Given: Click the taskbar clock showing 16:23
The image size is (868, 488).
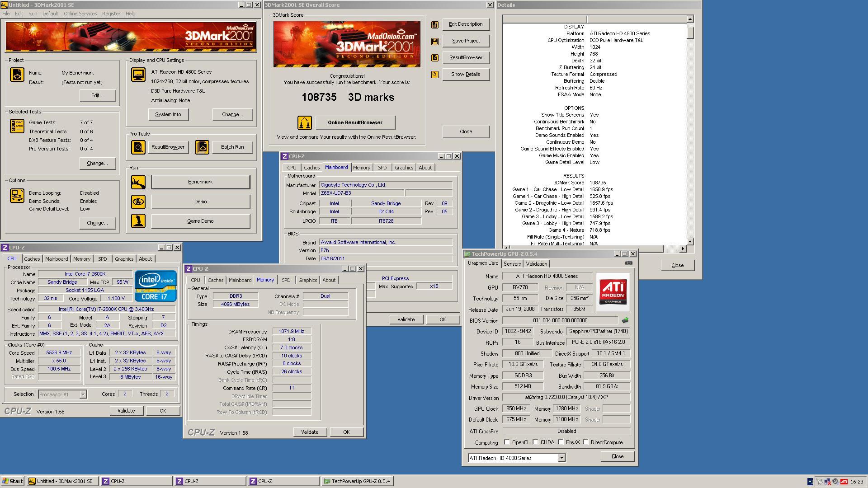Looking at the screenshot, I should [x=856, y=482].
